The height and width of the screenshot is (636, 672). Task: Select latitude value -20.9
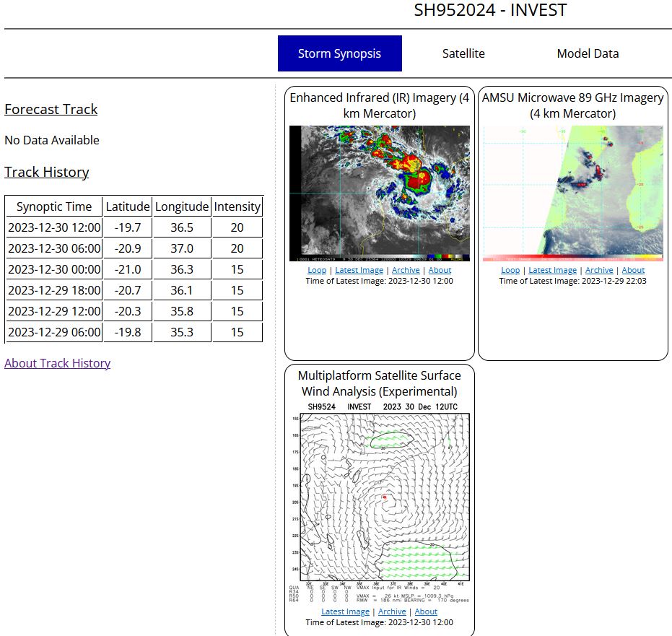click(x=128, y=248)
